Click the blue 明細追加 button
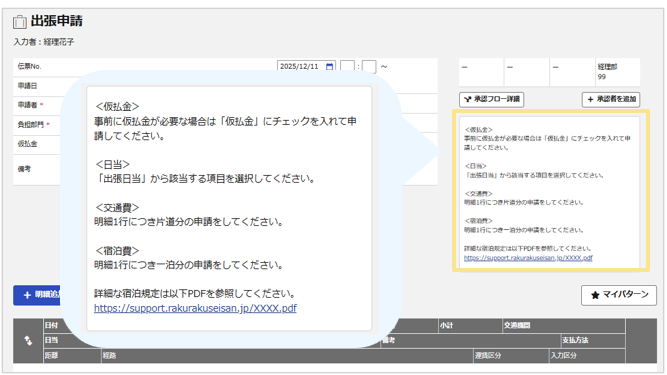This screenshot has height=375, width=667. [37, 295]
